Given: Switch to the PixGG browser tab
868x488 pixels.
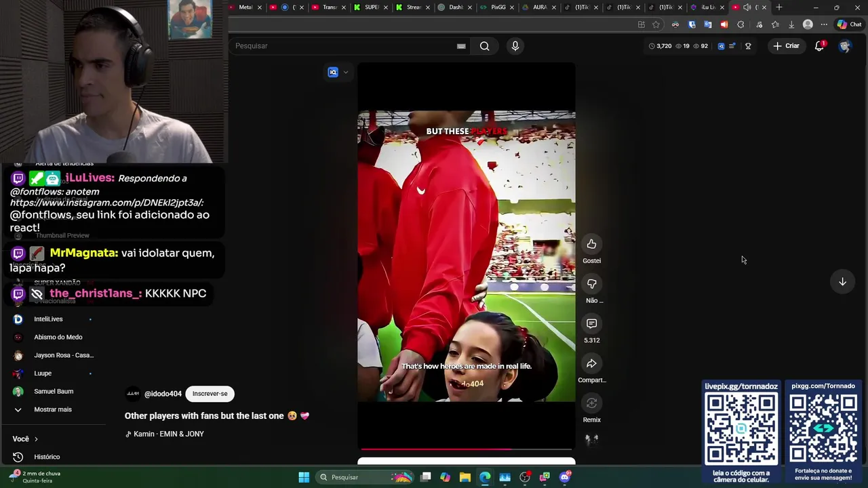Looking at the screenshot, I should [497, 7].
